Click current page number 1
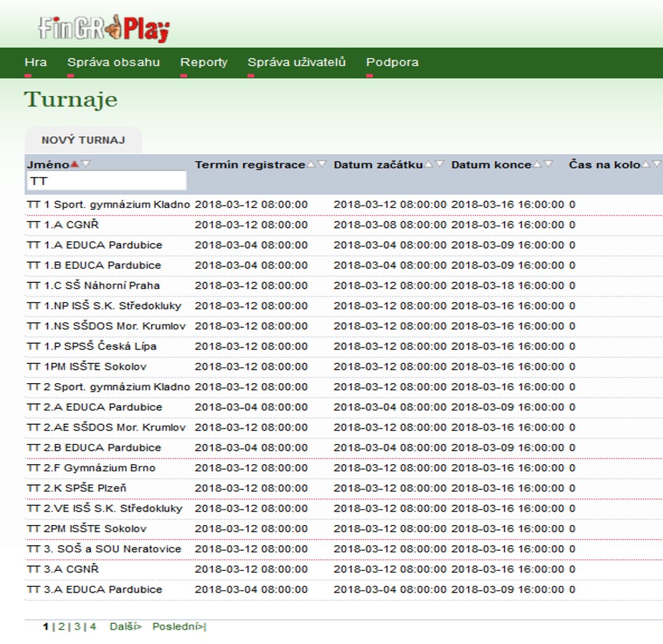 tap(46, 626)
